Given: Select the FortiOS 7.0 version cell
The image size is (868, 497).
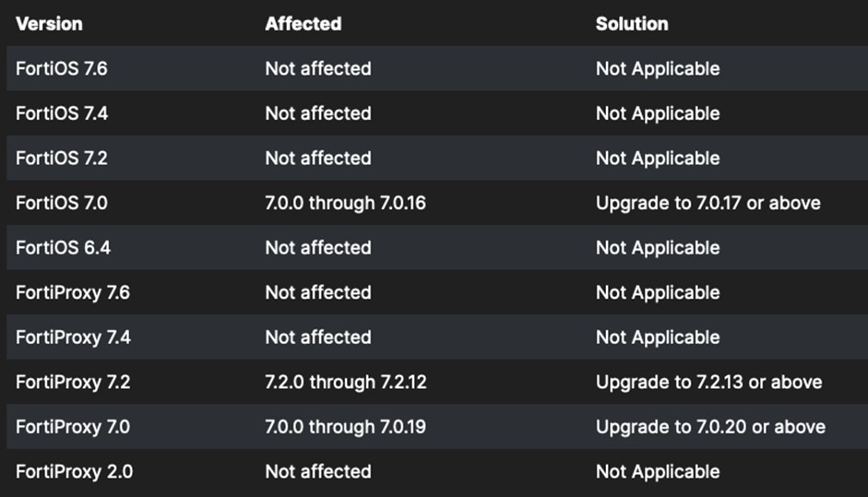Looking at the screenshot, I should (x=62, y=203).
